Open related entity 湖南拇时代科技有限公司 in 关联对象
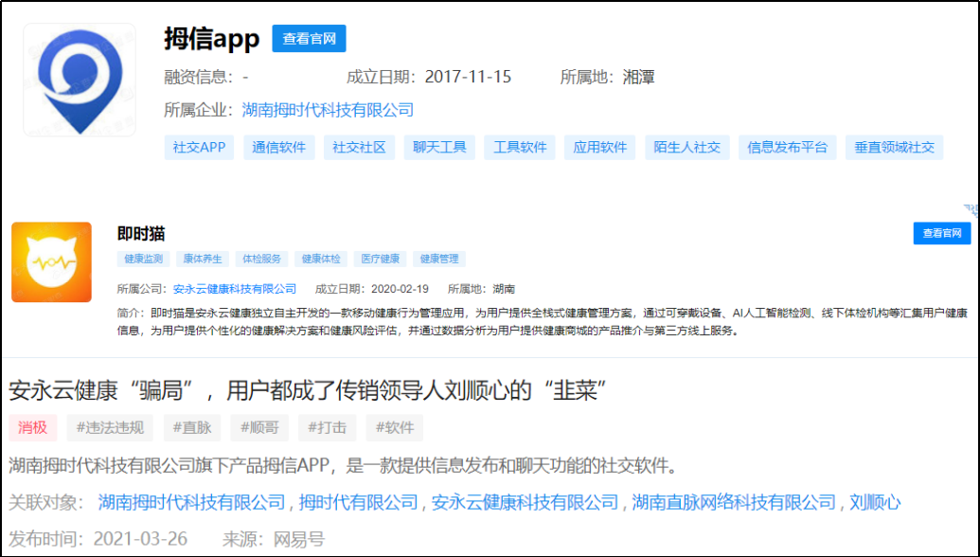 191,502
